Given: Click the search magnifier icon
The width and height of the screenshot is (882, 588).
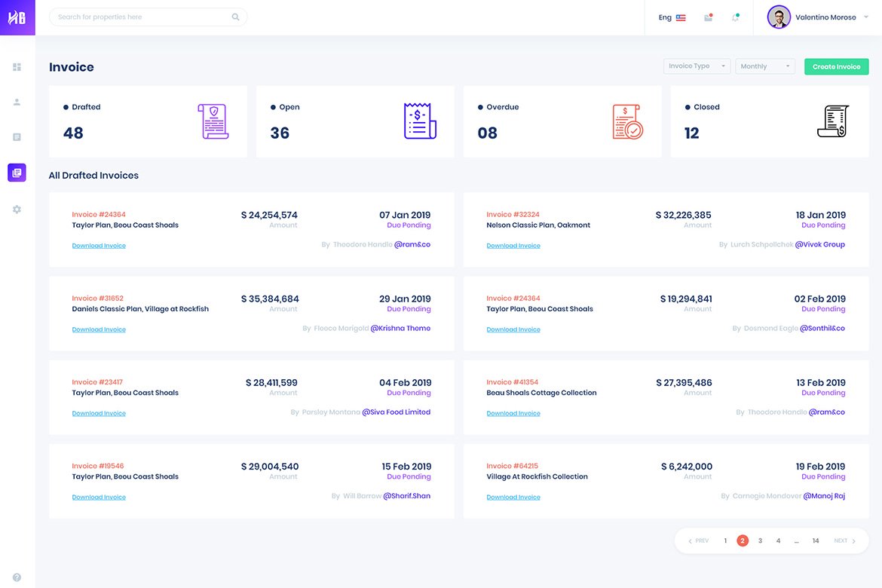Looking at the screenshot, I should [235, 17].
